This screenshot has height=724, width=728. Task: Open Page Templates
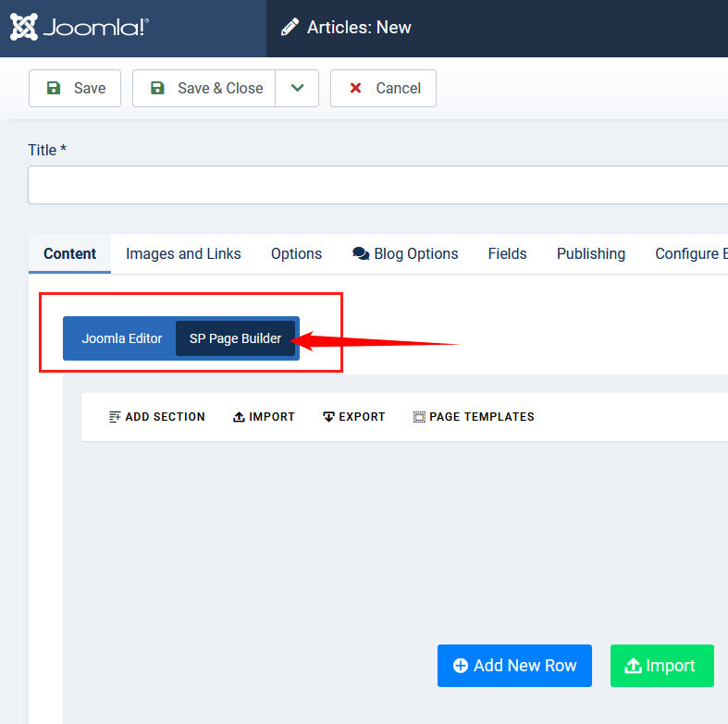473,417
